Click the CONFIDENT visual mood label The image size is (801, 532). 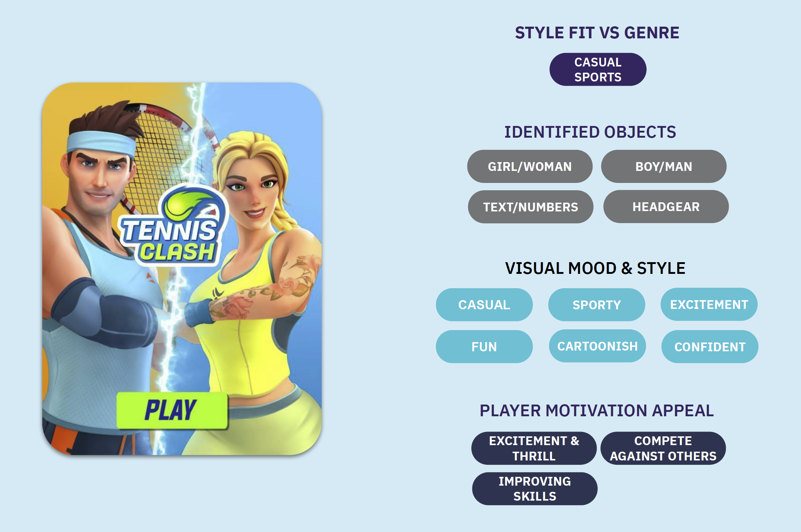click(709, 345)
